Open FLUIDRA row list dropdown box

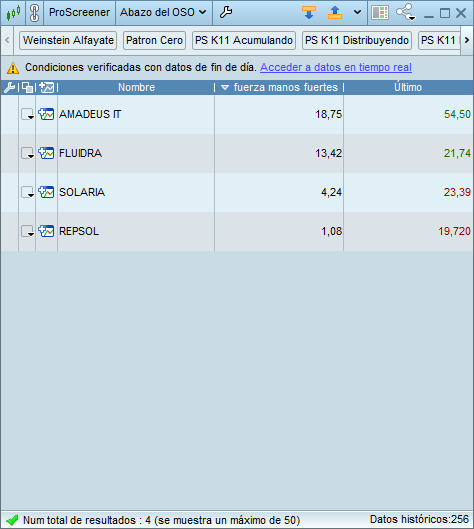click(x=27, y=154)
